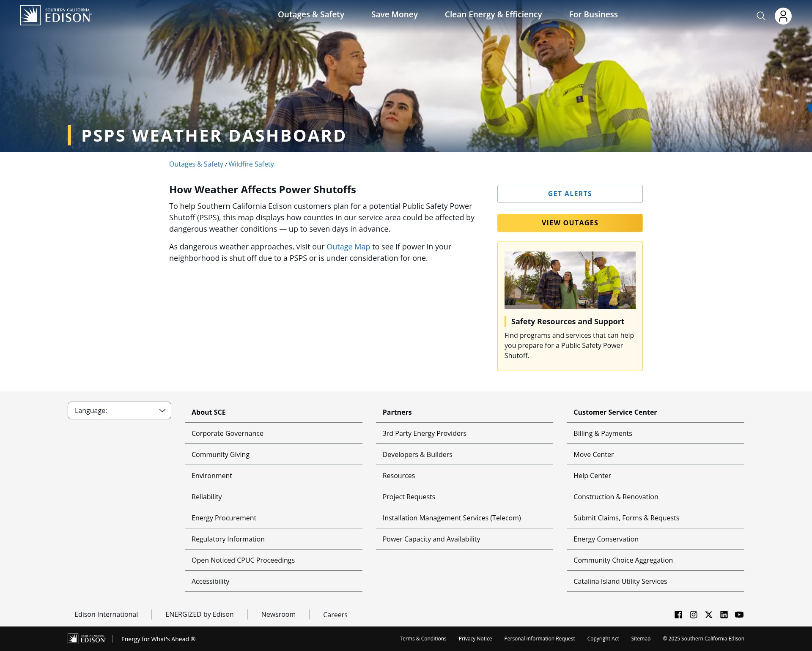Screen dimensions: 812x651
Task: Visit SCE's Facebook page icon
Action: (678, 615)
